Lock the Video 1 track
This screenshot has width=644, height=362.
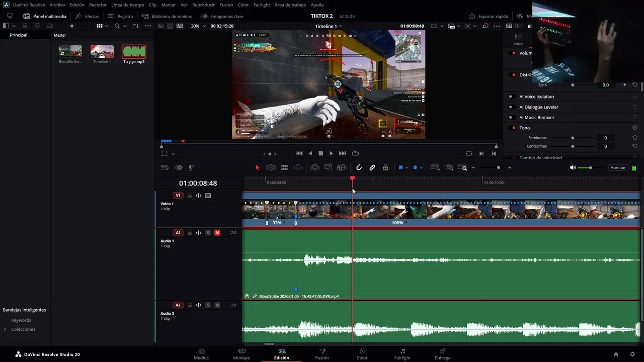coord(190,196)
